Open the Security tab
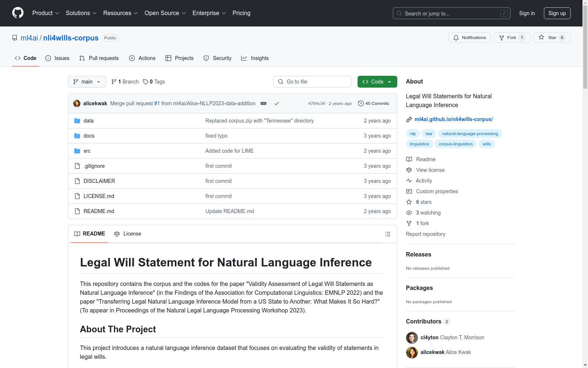The height and width of the screenshot is (368, 588). tap(218, 58)
